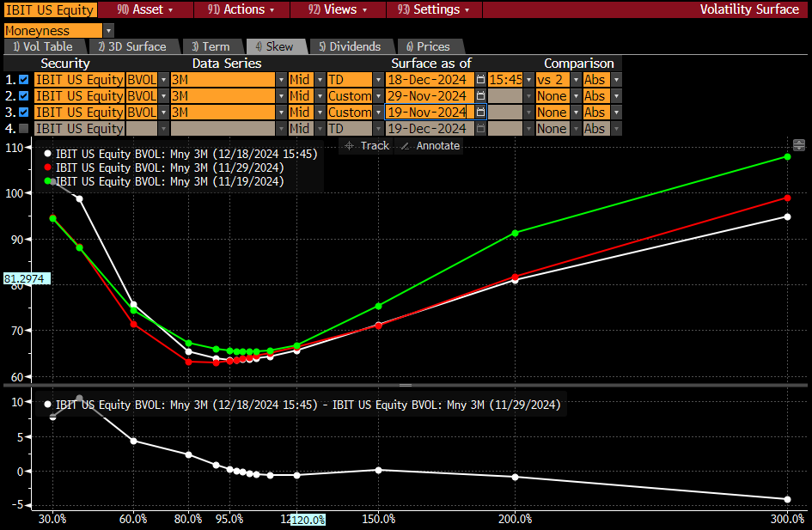Viewport: 812px width, 530px height.
Task: Open the 91) Actions menu
Action: [x=241, y=9]
